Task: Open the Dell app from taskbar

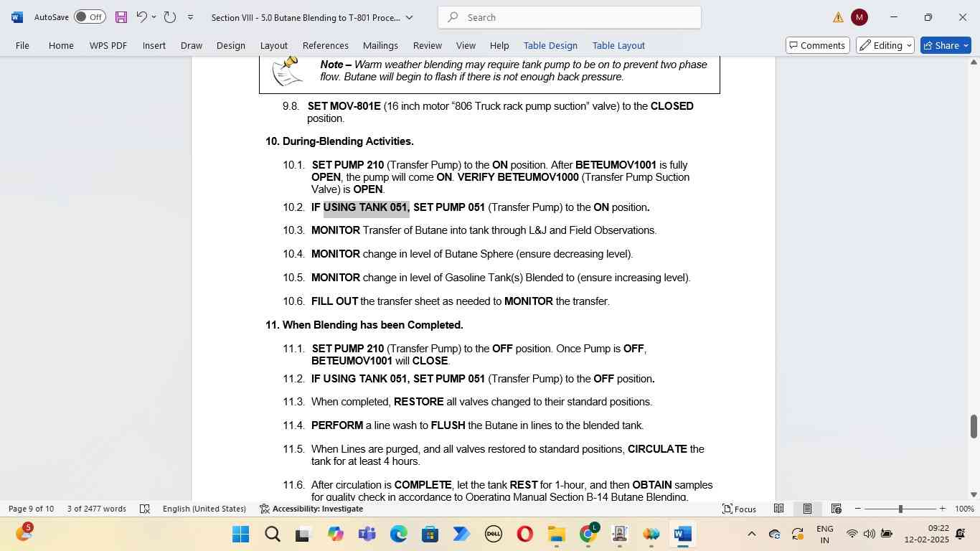Action: tap(493, 534)
